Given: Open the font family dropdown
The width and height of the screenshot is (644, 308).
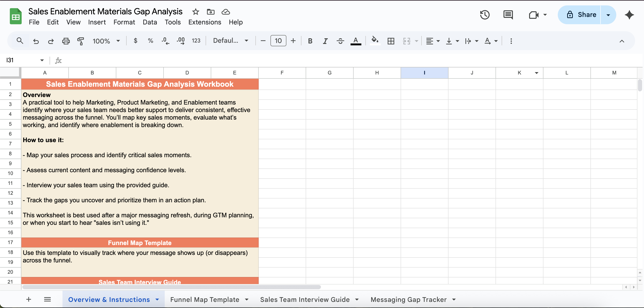Looking at the screenshot, I should (x=230, y=40).
